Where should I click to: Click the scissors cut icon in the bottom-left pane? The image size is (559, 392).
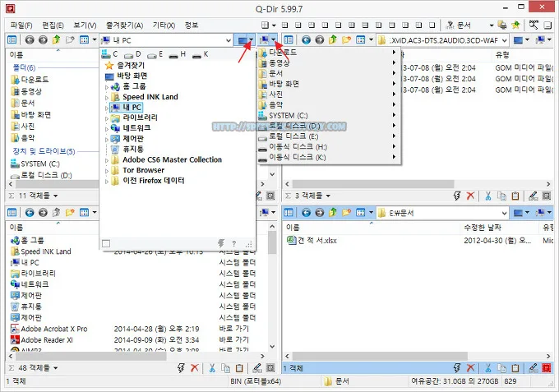(x=210, y=368)
